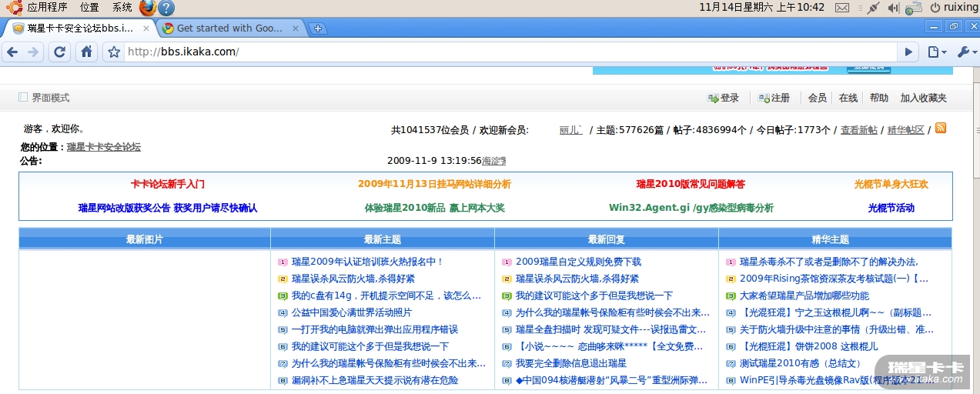Click the ruixing user power menu
The height and width of the screenshot is (394, 980).
[953, 8]
